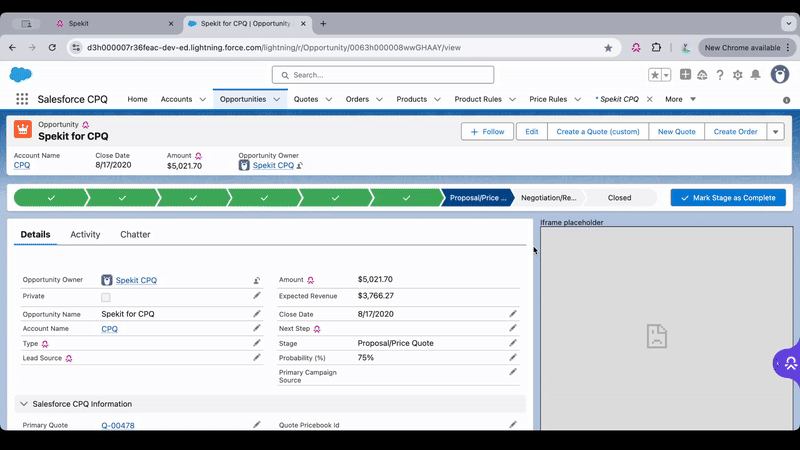Click Spekit icon next to Lead Source
Viewport: 800px width, 450px height.
[x=69, y=358]
